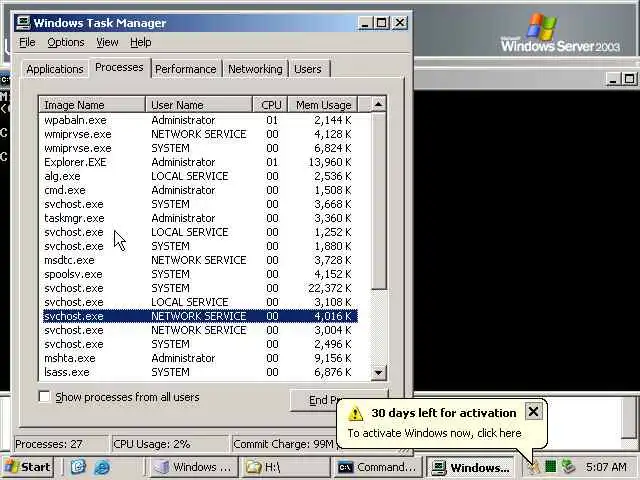Sort by User Name column header
The width and height of the screenshot is (640, 480).
tap(199, 105)
